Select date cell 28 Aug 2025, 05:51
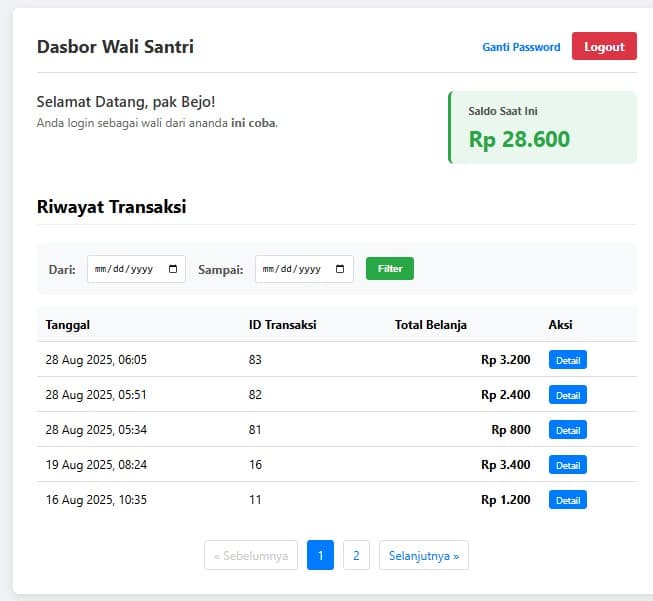This screenshot has width=653, height=601. click(x=96, y=395)
